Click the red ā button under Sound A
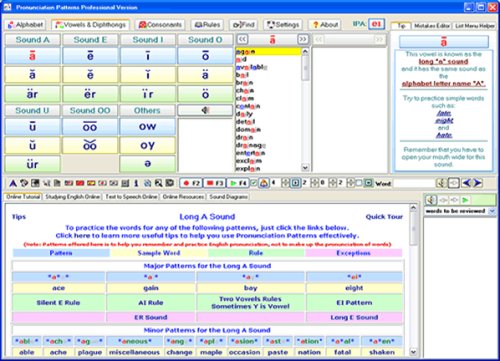The width and height of the screenshot is (500, 361). [32, 56]
